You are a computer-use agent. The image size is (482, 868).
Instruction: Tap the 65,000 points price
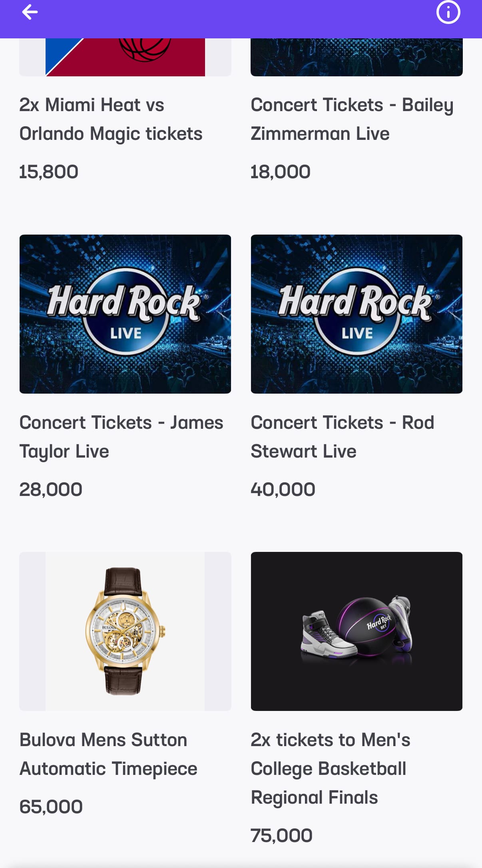pos(51,807)
